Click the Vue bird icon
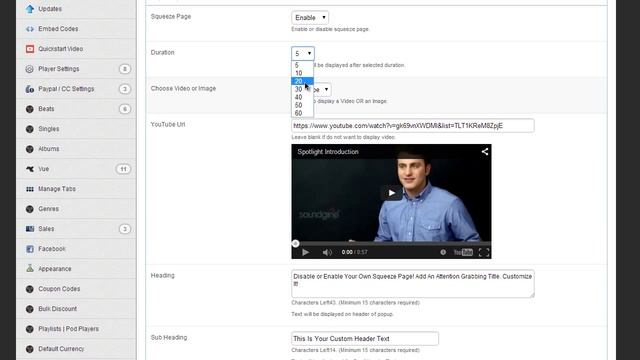 pos(30,169)
